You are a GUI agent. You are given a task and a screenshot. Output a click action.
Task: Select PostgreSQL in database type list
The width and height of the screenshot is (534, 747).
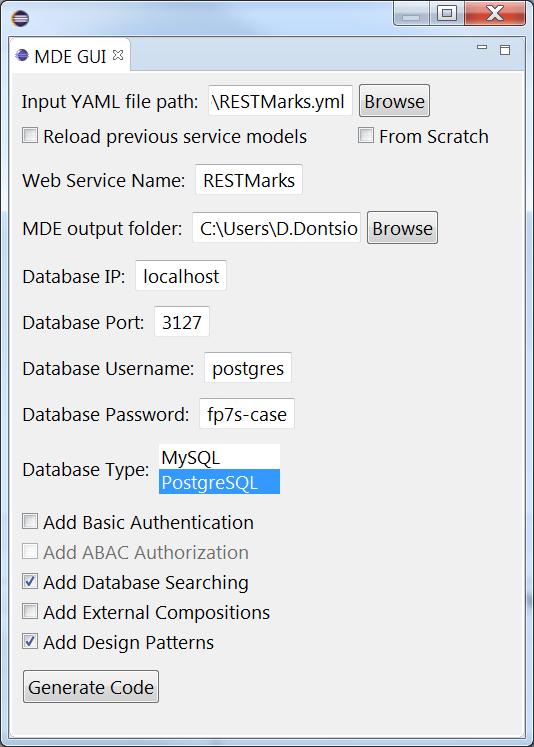click(x=219, y=482)
